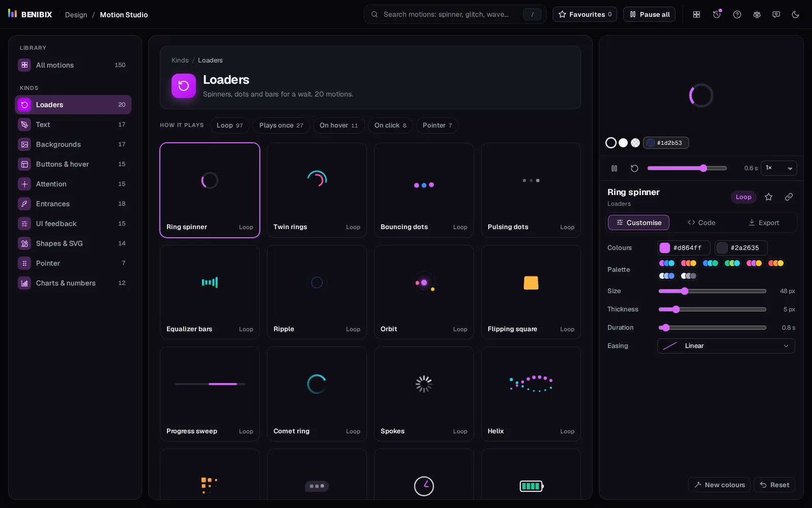Click the balance scales icon in header
The image size is (812, 508).
[757, 14]
